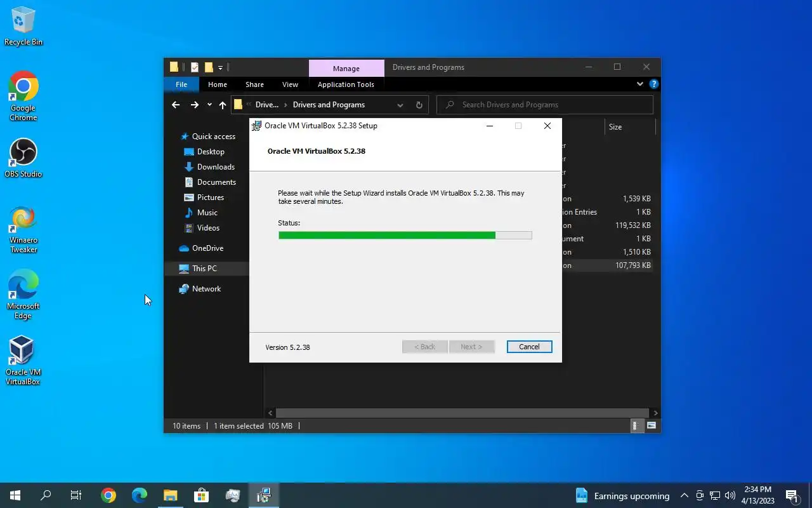Open Microsoft Store from the taskbar
This screenshot has height=508, width=812.
click(x=201, y=495)
